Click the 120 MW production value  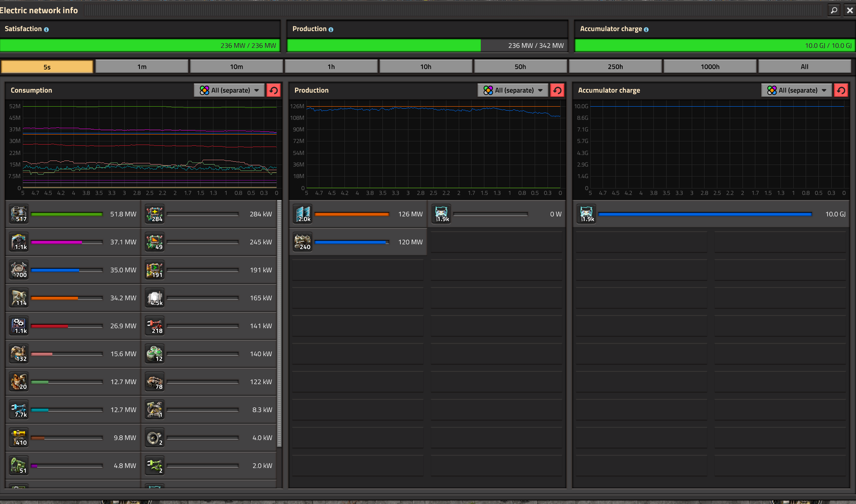pyautogui.click(x=410, y=242)
